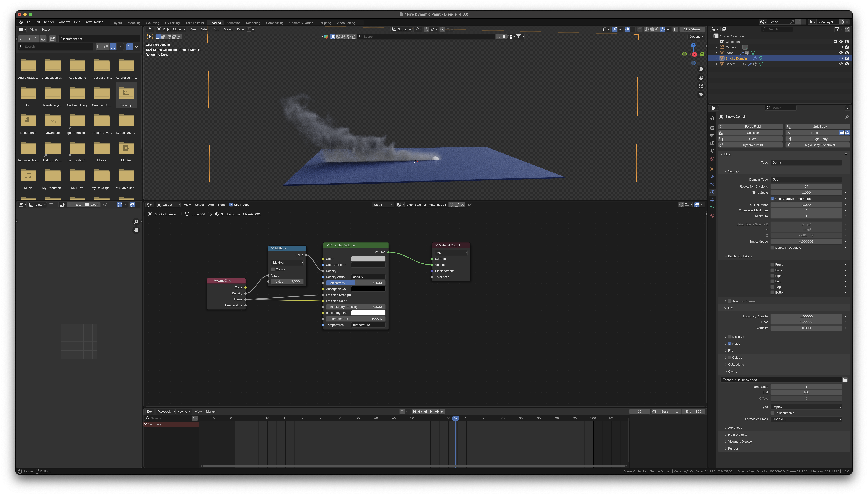Open the Slot 1 material slot dropdown
The width and height of the screenshot is (868, 495).
(383, 205)
